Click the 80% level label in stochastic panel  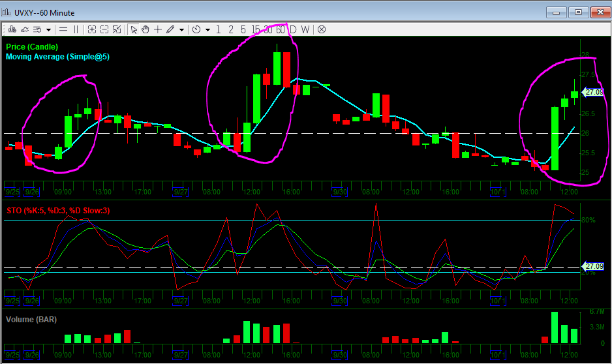(589, 220)
